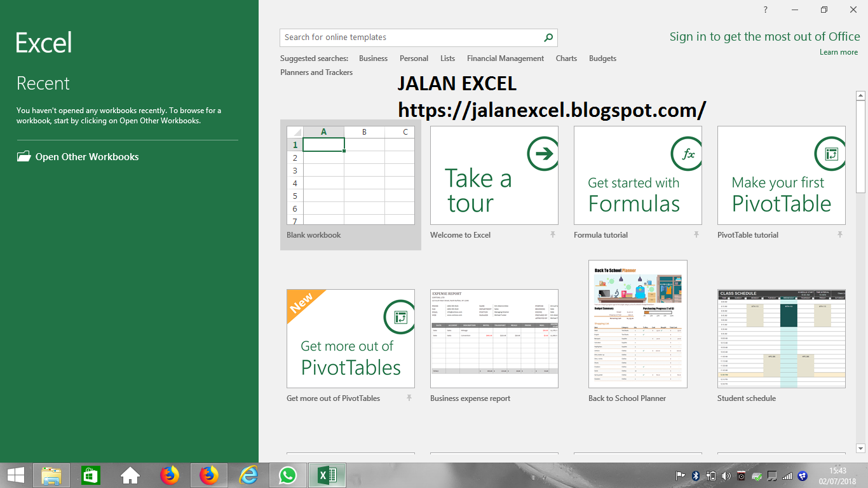
Task: Launch Firefox from the taskbar
Action: 170,475
